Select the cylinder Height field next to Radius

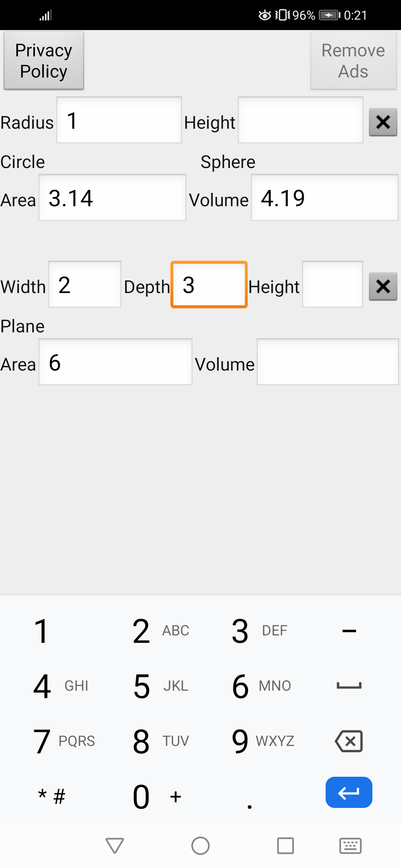(300, 120)
